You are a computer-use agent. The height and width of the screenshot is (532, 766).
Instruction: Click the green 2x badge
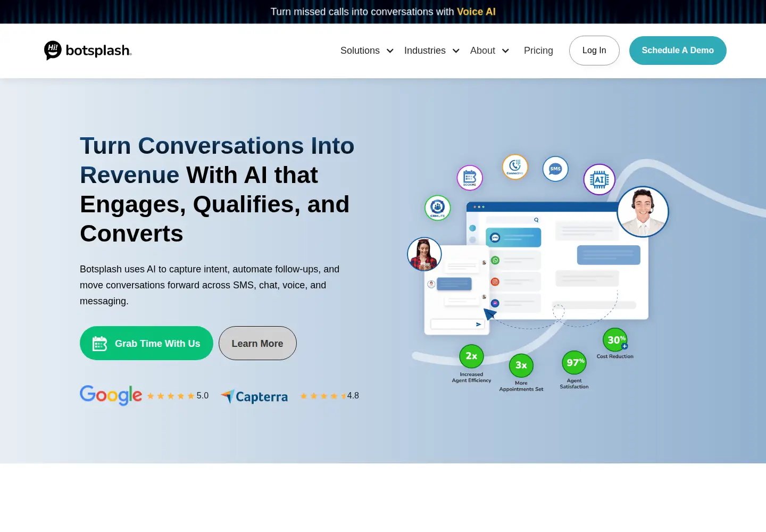(x=471, y=356)
